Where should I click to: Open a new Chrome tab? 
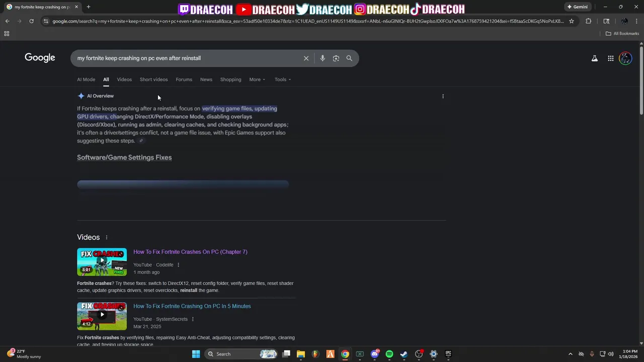(89, 7)
